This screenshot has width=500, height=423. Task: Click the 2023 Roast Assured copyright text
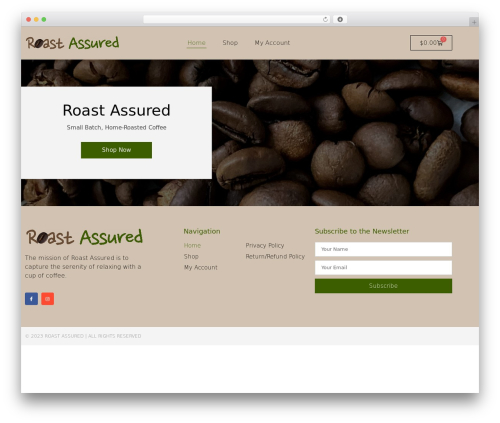pos(83,336)
